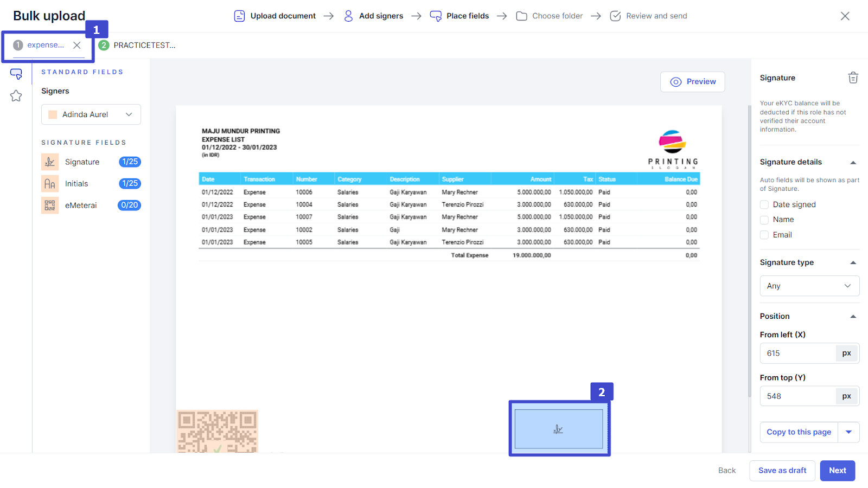Open the star favorites panel in the left rail
The width and height of the screenshot is (868, 488).
pos(16,96)
